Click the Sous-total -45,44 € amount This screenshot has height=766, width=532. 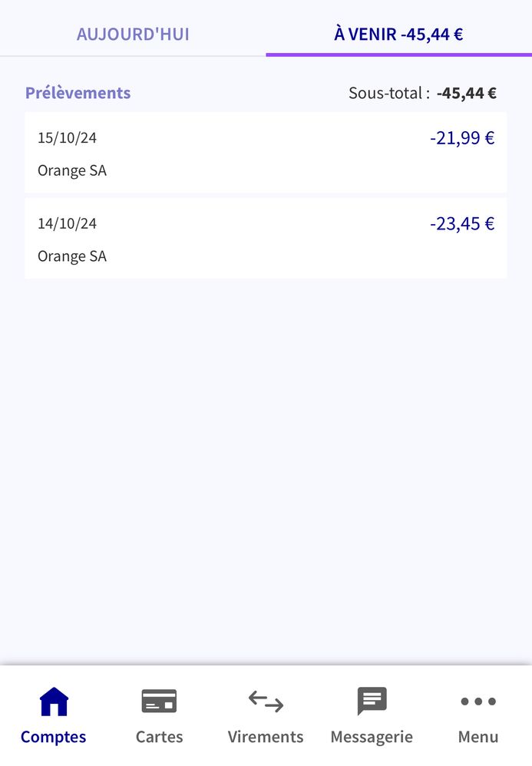coord(466,94)
